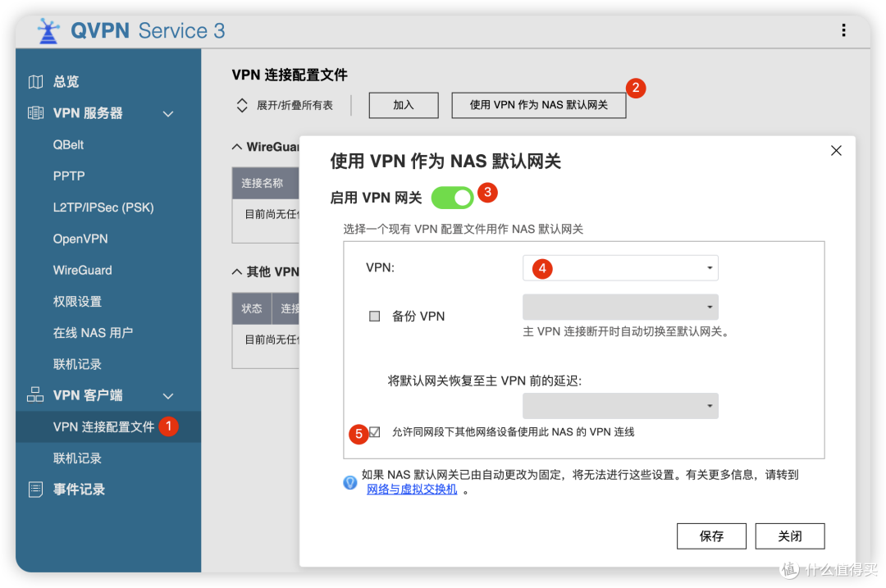The height and width of the screenshot is (588, 886).
Task: Open L2TP/IPSec (PSK) settings
Action: point(103,207)
